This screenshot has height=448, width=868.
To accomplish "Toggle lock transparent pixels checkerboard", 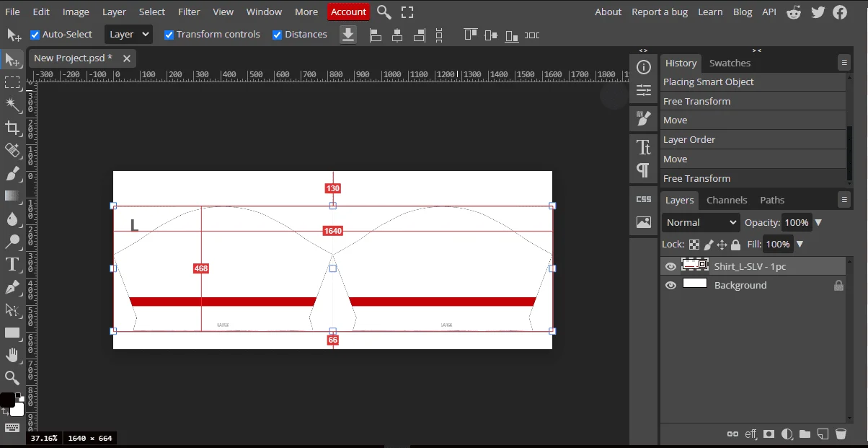I will coord(694,245).
